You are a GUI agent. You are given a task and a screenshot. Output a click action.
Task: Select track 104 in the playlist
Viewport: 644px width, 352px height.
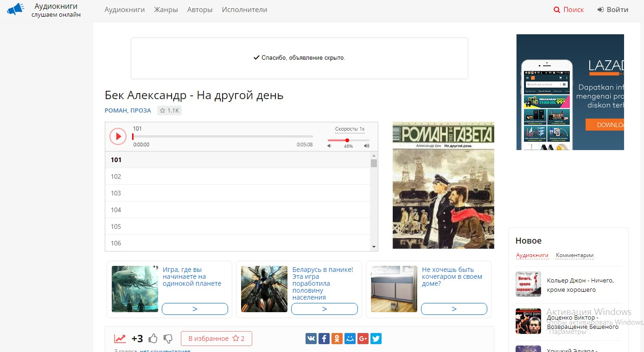tap(238, 210)
